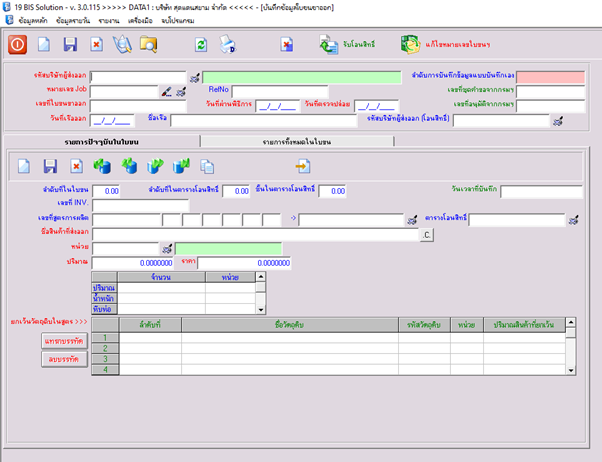Save item with detail toolbar floppy icon
Screen dimensions: 602x462
coord(50,167)
